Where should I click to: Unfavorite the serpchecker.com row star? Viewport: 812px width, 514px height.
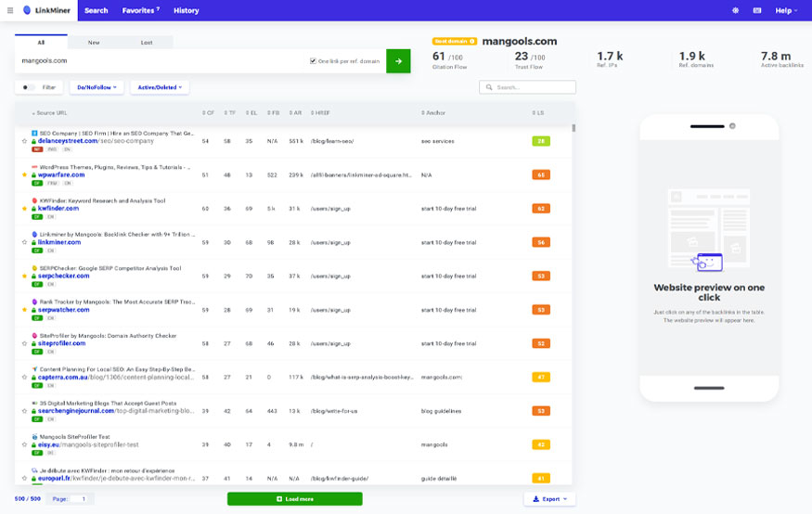[24, 276]
